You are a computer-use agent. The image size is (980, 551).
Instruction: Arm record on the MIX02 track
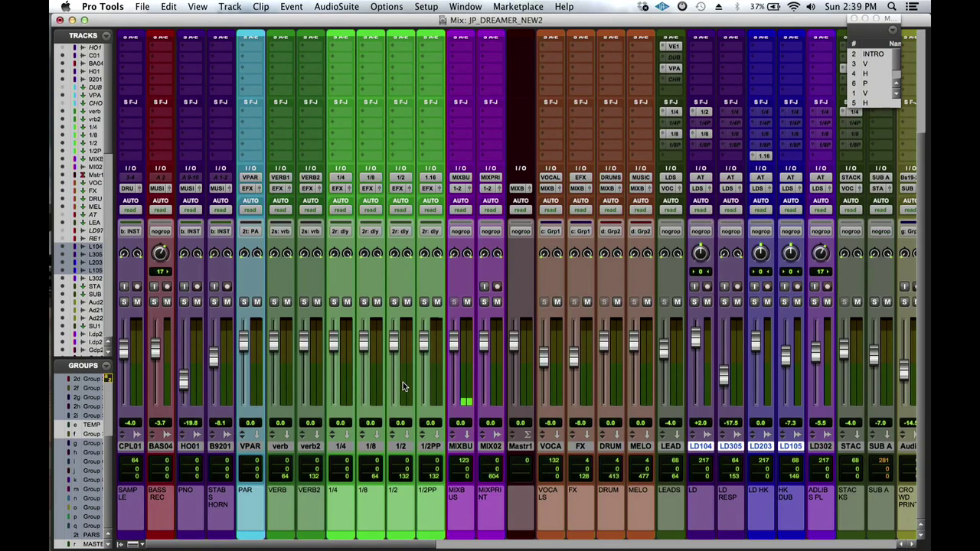[497, 286]
